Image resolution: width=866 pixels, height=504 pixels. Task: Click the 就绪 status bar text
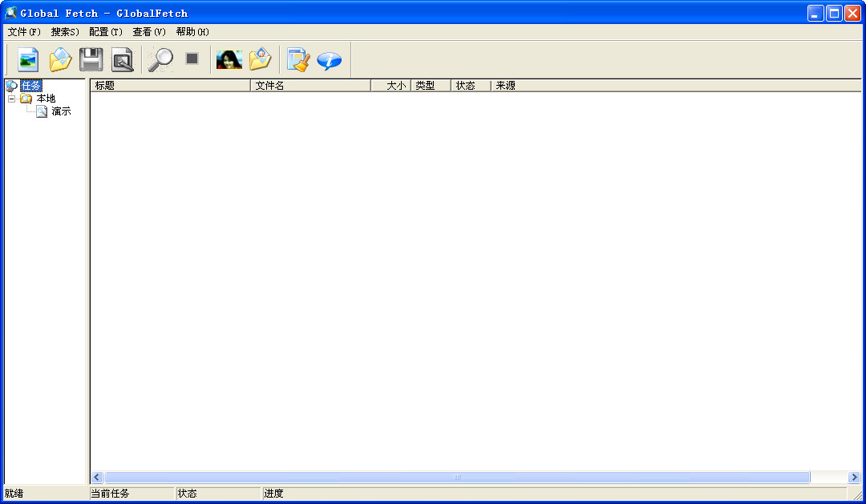point(14,494)
